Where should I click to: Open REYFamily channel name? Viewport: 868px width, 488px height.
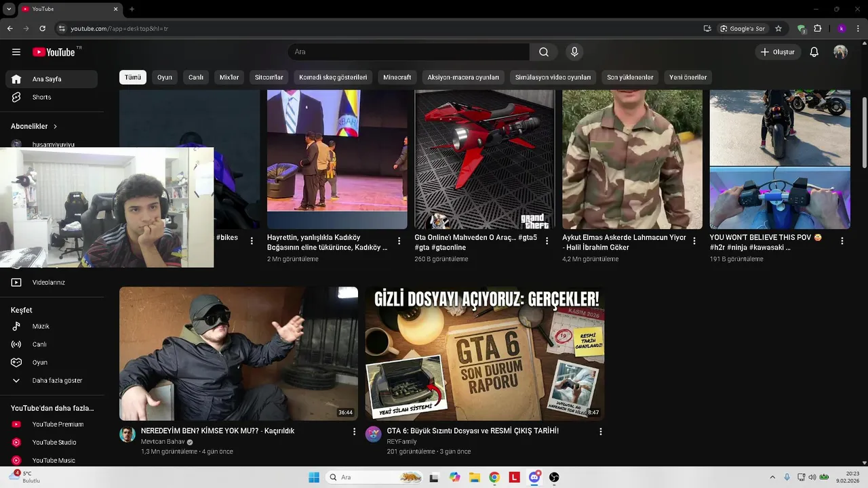(402, 442)
